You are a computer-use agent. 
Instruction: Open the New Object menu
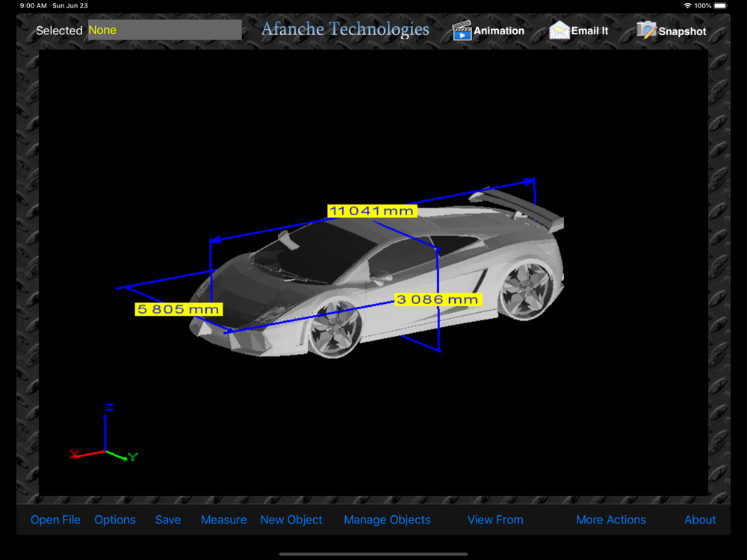pyautogui.click(x=291, y=520)
